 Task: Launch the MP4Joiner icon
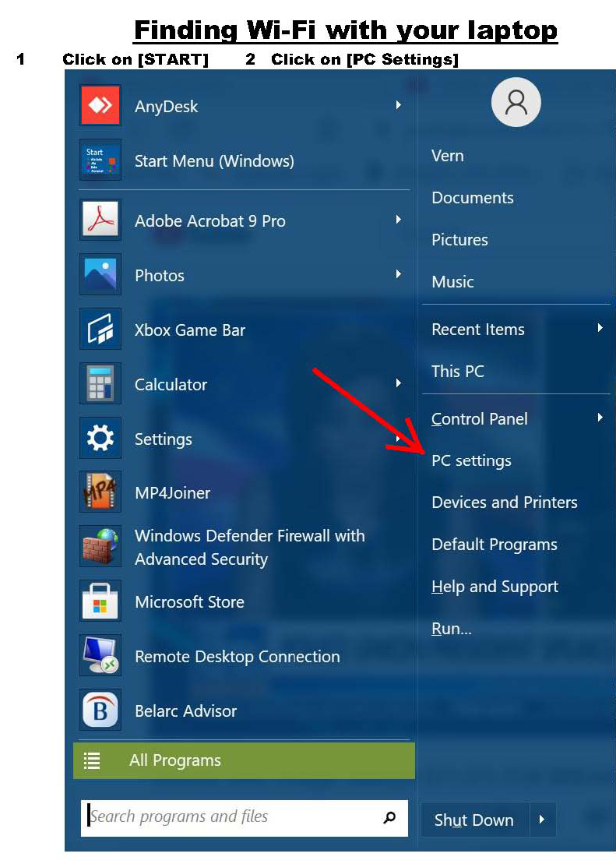(x=100, y=492)
